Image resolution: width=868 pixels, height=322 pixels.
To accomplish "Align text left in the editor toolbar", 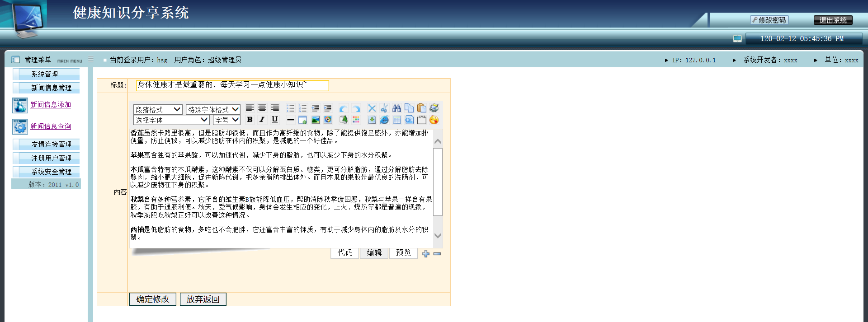I will tap(250, 108).
